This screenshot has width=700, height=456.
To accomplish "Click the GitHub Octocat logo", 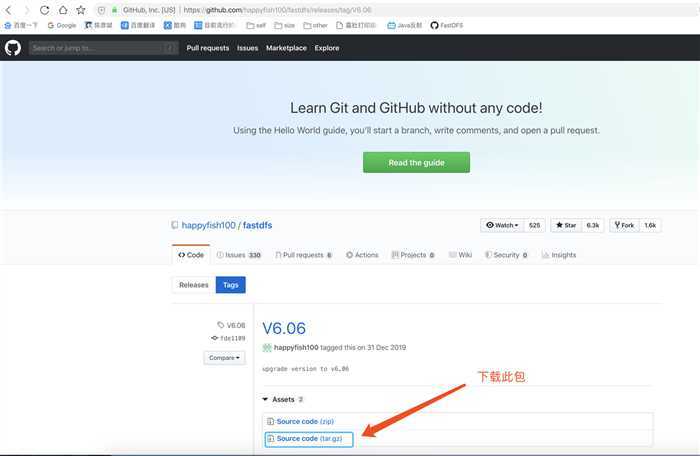I will (13, 48).
